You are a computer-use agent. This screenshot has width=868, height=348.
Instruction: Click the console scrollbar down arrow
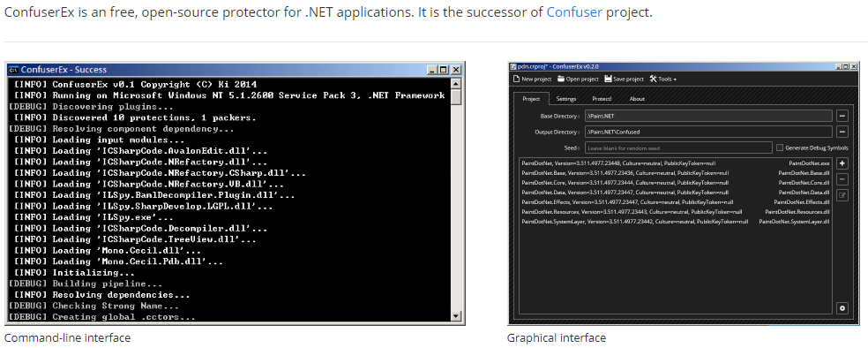point(456,316)
